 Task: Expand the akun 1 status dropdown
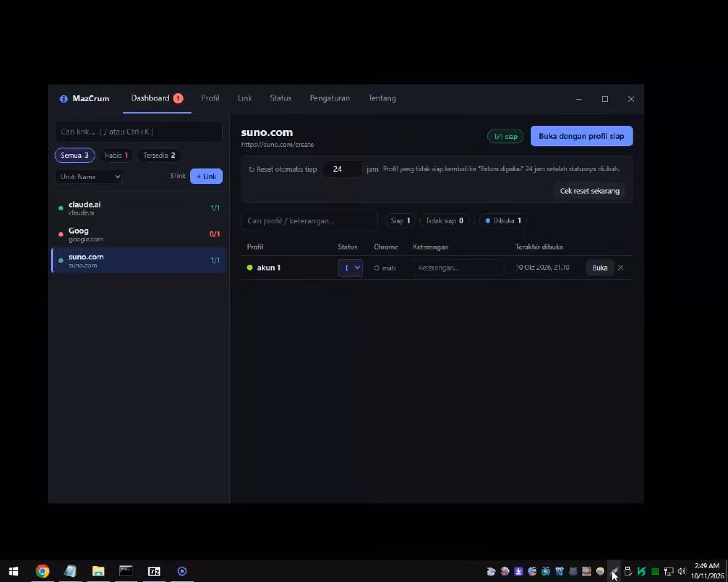(x=350, y=268)
